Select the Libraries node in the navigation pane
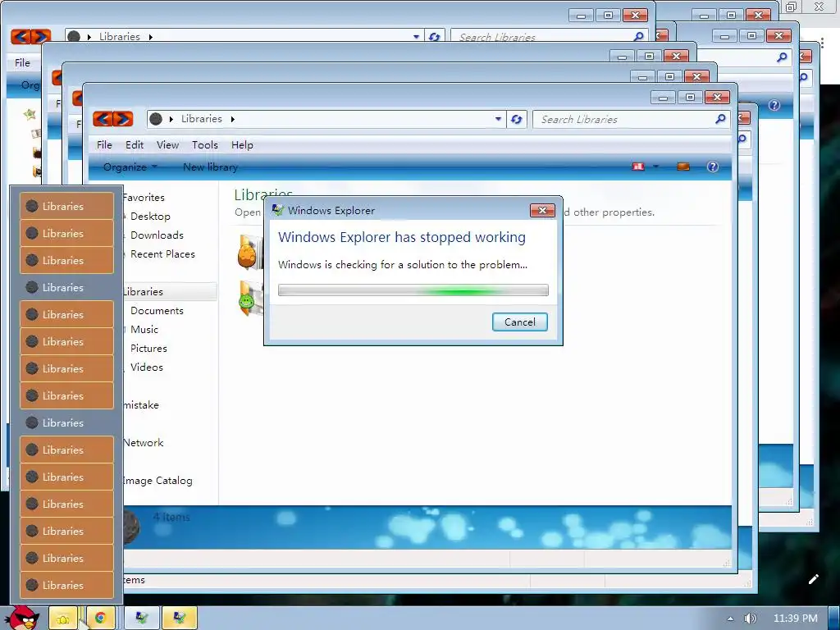 pos(143,291)
